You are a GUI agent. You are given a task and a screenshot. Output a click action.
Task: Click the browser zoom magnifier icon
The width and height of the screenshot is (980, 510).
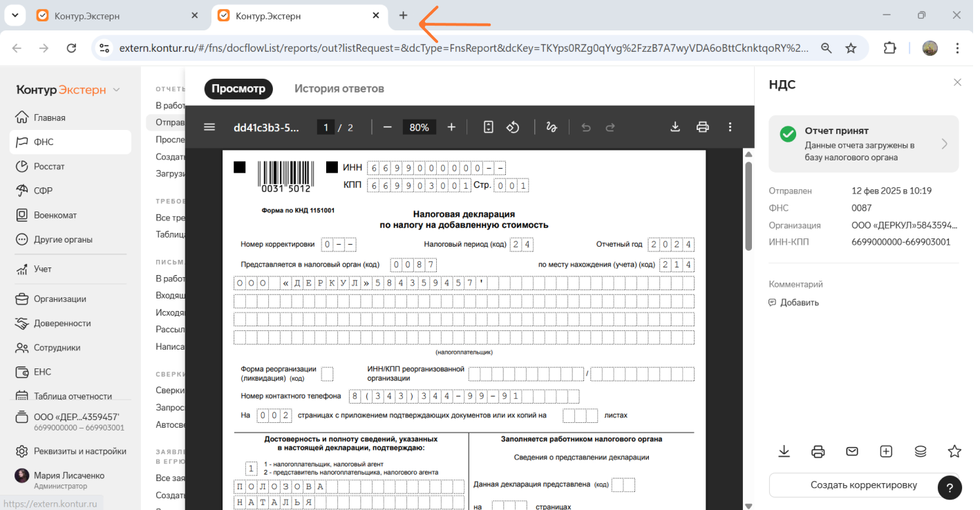click(826, 48)
